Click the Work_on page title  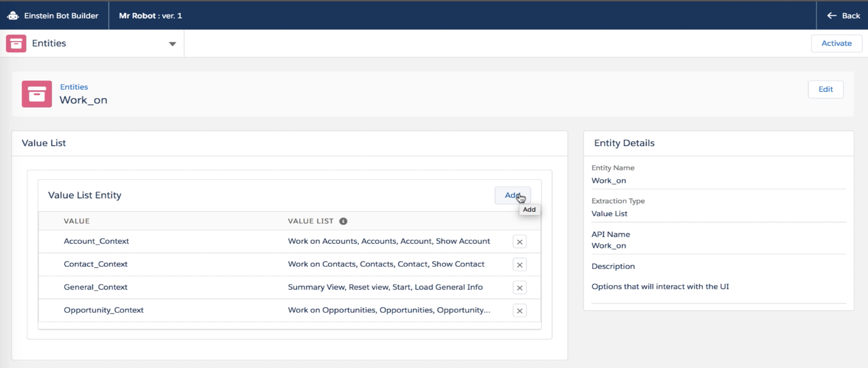pyautogui.click(x=83, y=100)
